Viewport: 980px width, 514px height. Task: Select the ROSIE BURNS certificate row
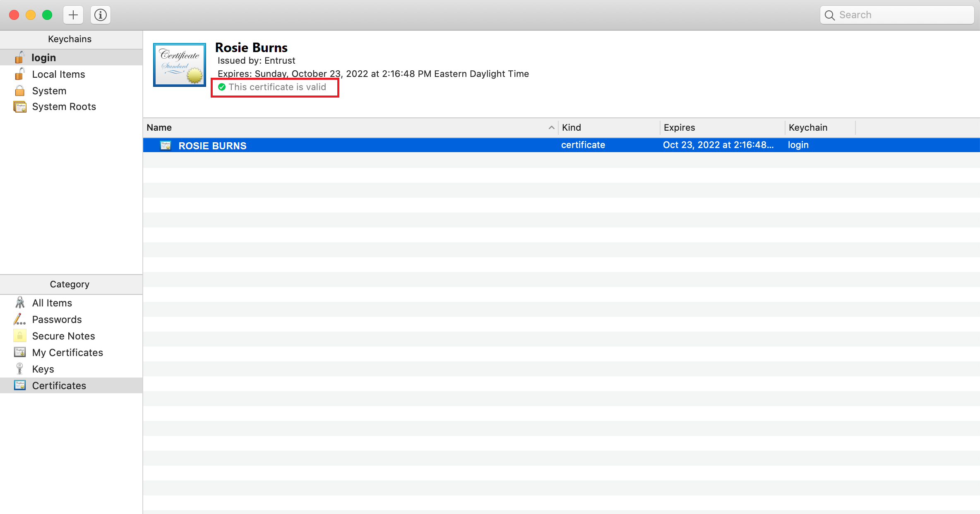(212, 146)
